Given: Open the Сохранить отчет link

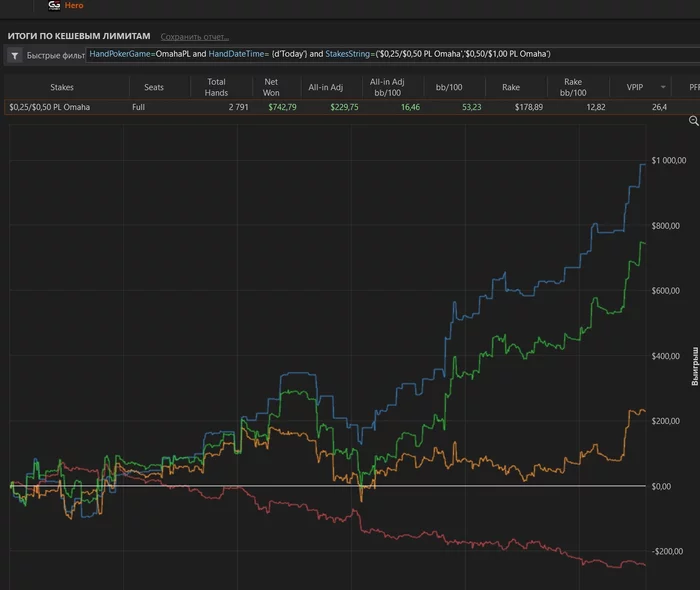Looking at the screenshot, I should tap(195, 37).
